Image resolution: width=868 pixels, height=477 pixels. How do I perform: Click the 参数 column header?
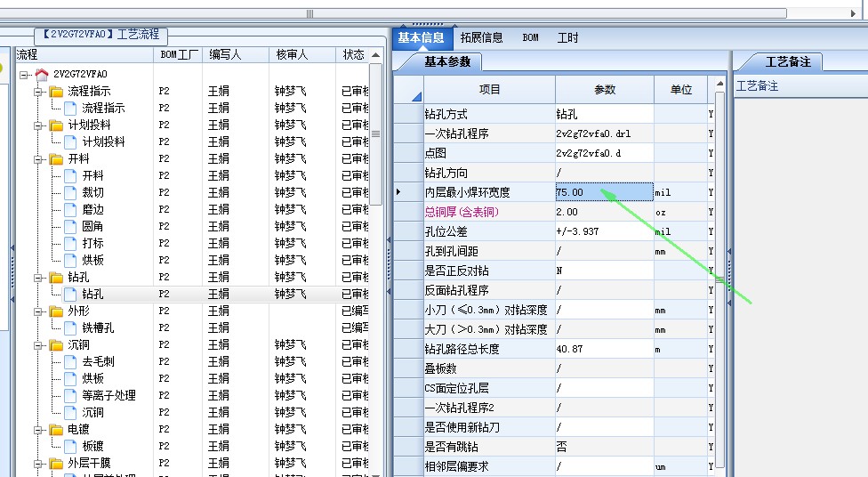[605, 89]
